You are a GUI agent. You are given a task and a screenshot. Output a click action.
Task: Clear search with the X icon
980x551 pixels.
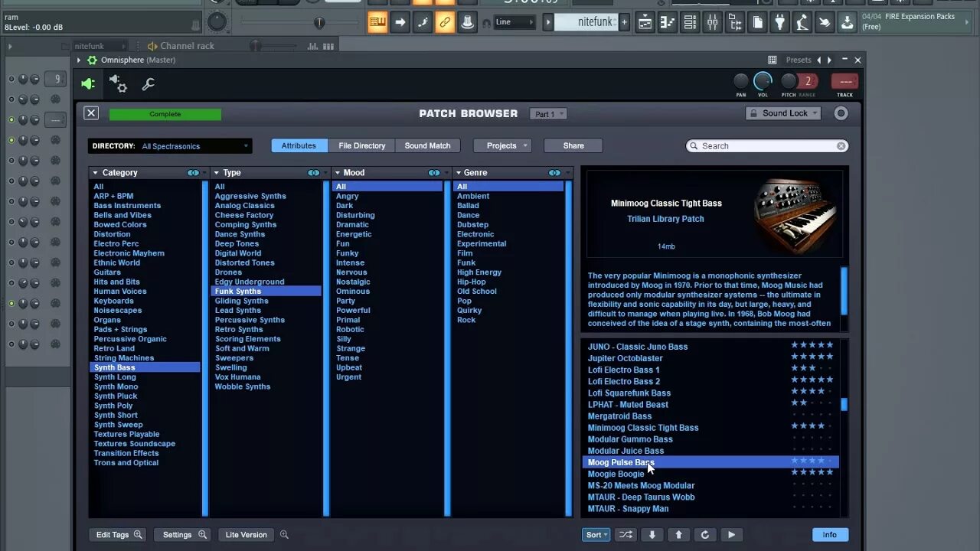pos(841,145)
